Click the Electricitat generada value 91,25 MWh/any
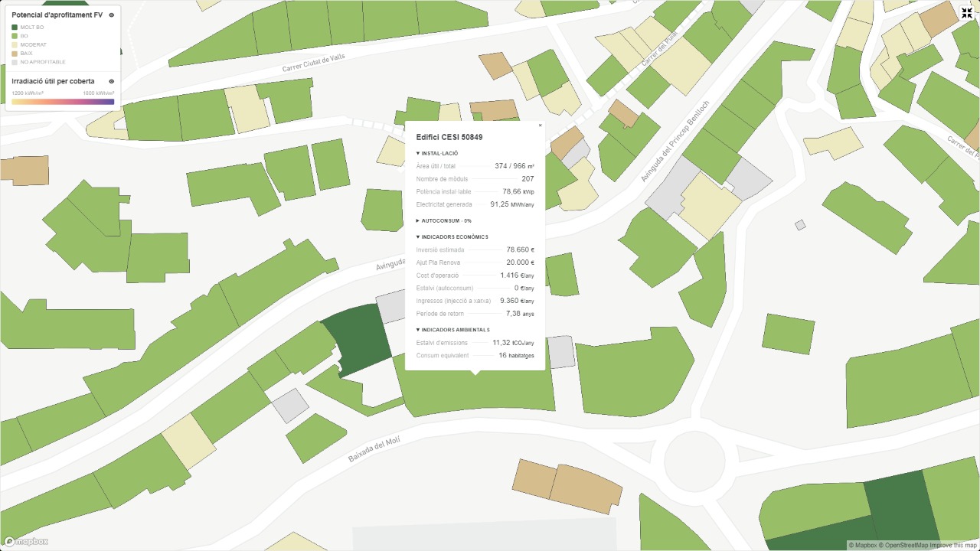The height and width of the screenshot is (551, 980). (x=512, y=204)
